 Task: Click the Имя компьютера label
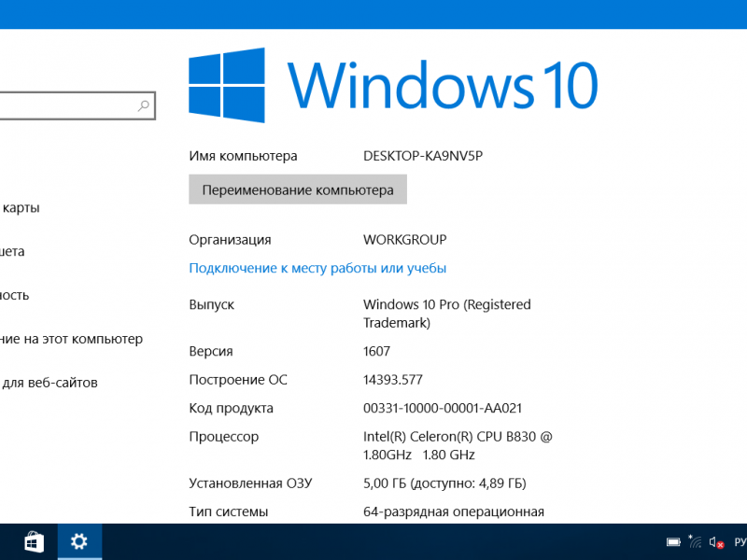pos(243,156)
